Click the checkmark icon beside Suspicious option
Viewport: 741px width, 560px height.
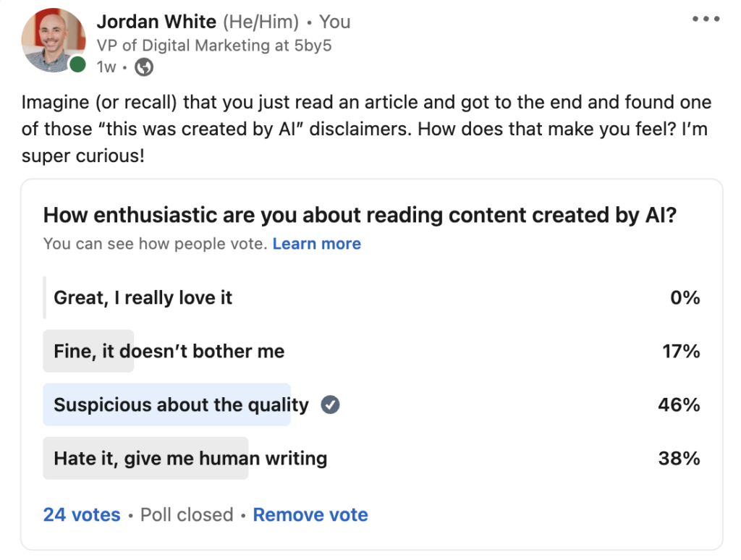[330, 404]
